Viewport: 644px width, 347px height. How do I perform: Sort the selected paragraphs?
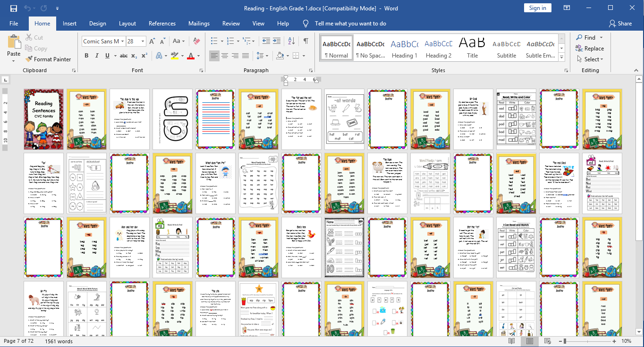point(292,41)
